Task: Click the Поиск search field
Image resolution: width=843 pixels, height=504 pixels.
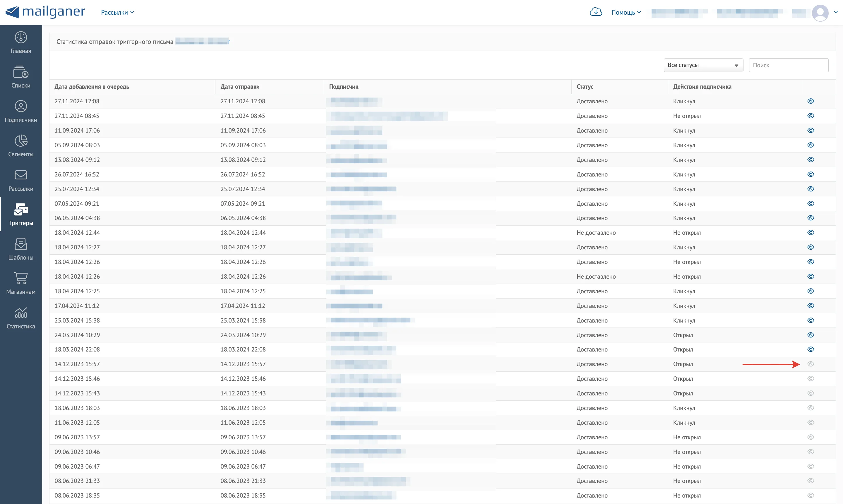Action: [789, 65]
